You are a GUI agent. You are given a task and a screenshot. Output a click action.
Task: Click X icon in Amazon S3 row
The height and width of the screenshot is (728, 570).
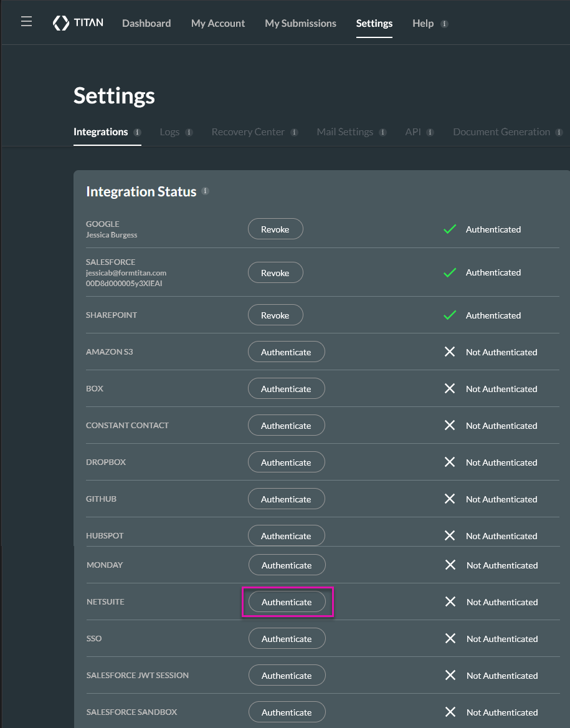pos(449,352)
